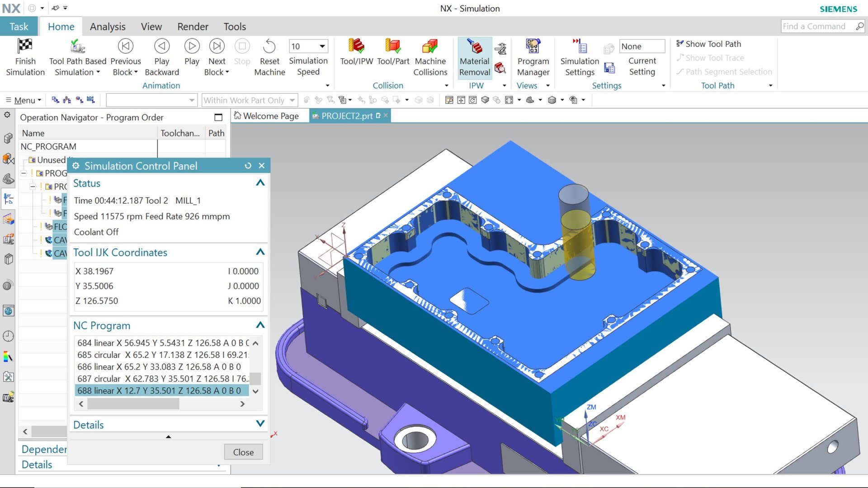
Task: Click the Reset Machine icon
Action: pos(269,46)
